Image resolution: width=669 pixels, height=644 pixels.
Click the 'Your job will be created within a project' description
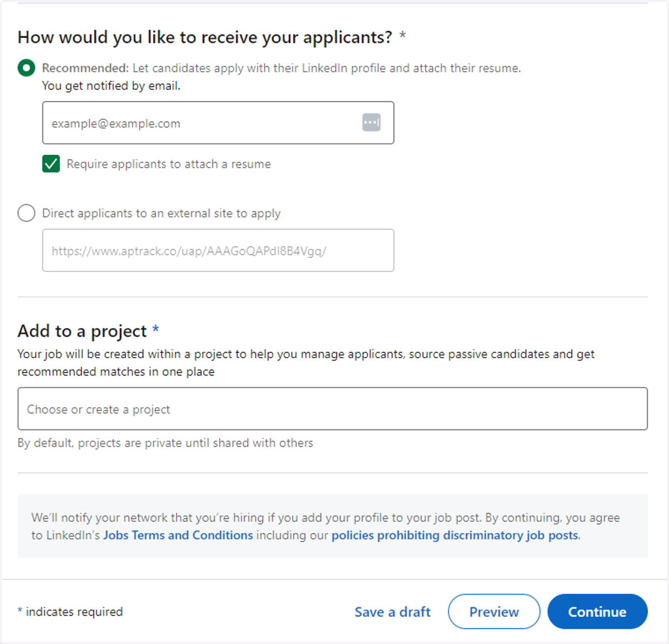[306, 363]
